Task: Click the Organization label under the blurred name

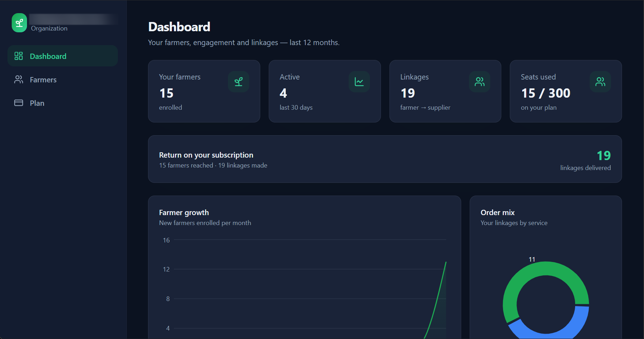Action: click(49, 28)
